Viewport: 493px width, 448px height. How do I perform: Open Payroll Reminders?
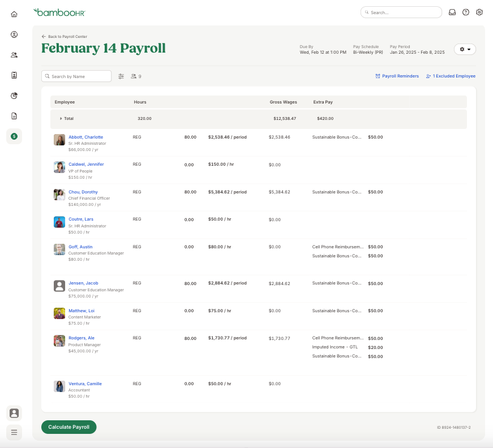(397, 76)
